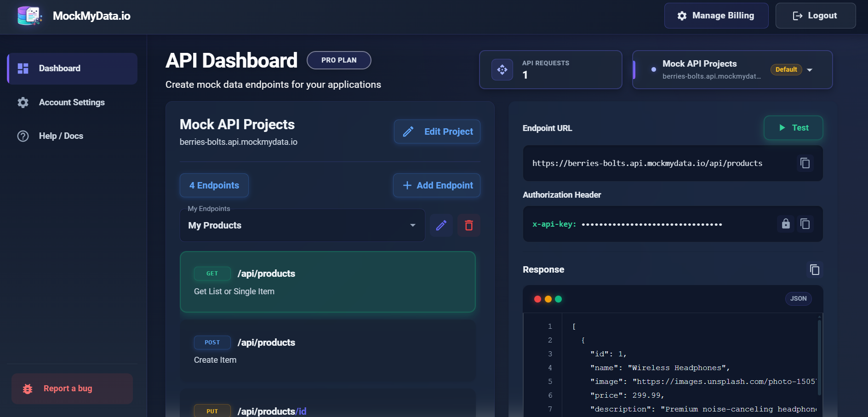Select the POST /api/products endpoint
Image resolution: width=868 pixels, height=417 pixels.
[327, 351]
